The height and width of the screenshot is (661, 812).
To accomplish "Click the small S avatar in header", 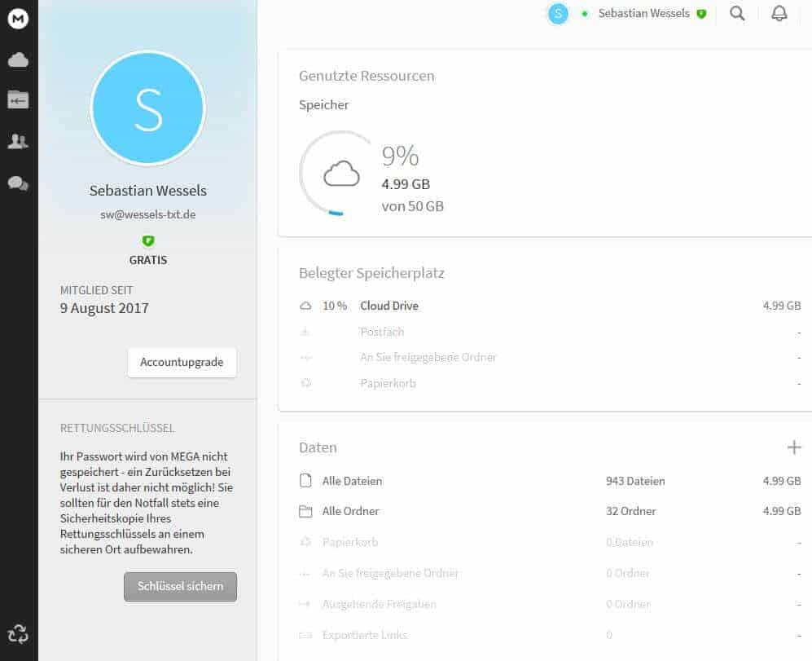I will [x=558, y=14].
